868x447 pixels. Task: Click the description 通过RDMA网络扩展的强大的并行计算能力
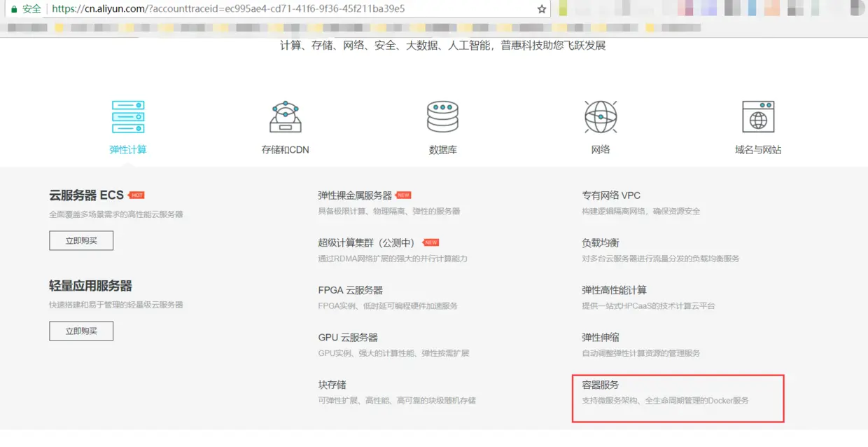coord(393,259)
